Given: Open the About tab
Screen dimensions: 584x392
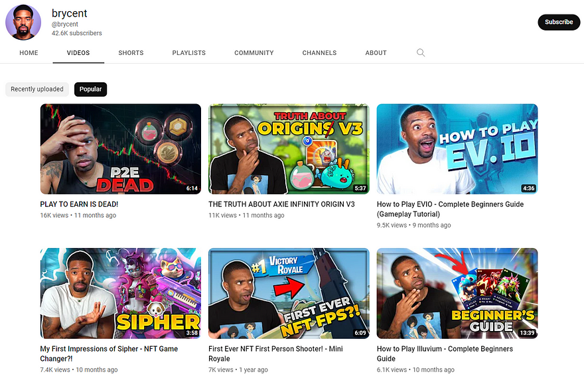Looking at the screenshot, I should (x=376, y=53).
